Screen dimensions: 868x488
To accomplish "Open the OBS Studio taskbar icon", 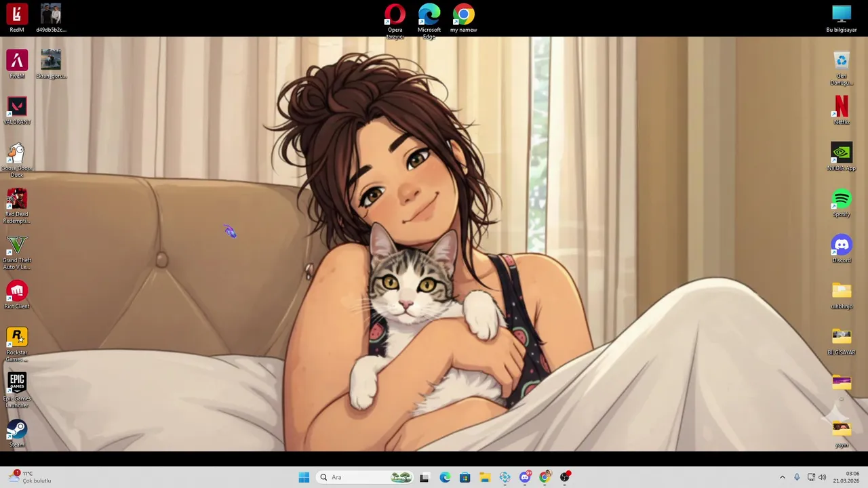I will click(565, 477).
